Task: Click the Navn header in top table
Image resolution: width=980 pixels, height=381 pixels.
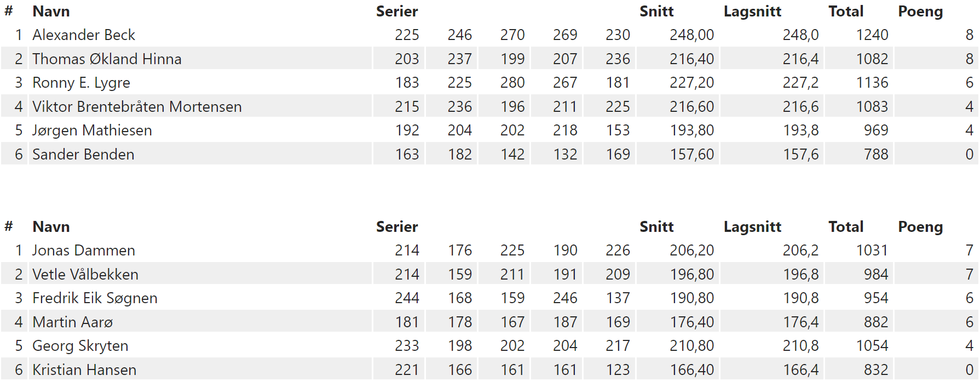Action: pyautogui.click(x=51, y=12)
